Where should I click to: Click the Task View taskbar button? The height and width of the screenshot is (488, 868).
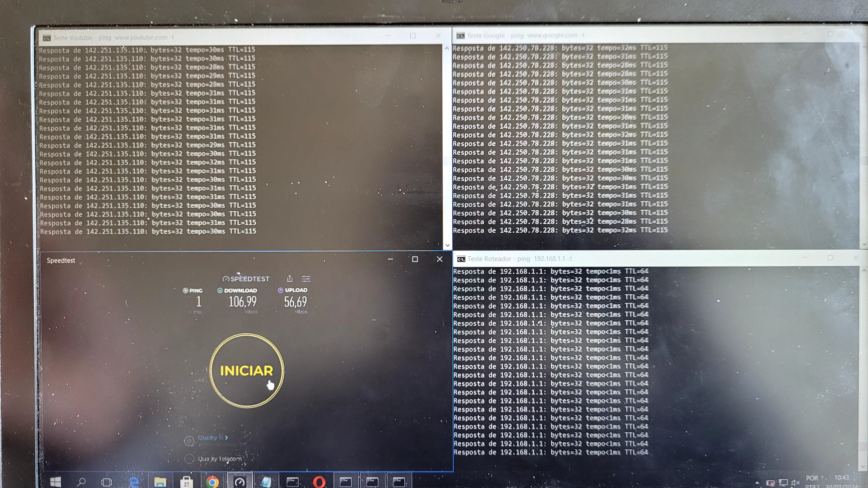point(107,482)
